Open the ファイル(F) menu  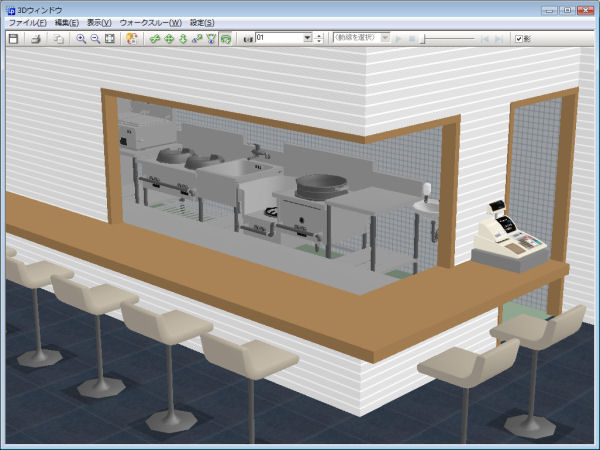[x=27, y=22]
